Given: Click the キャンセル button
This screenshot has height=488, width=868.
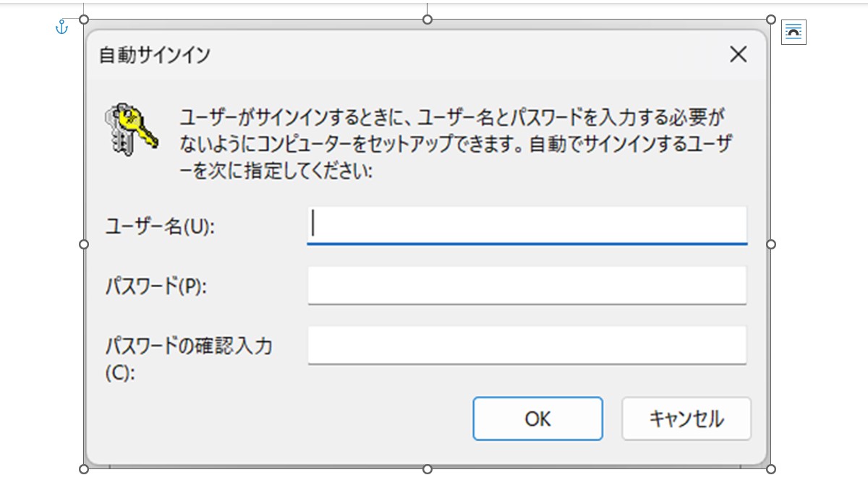Looking at the screenshot, I should (x=686, y=419).
